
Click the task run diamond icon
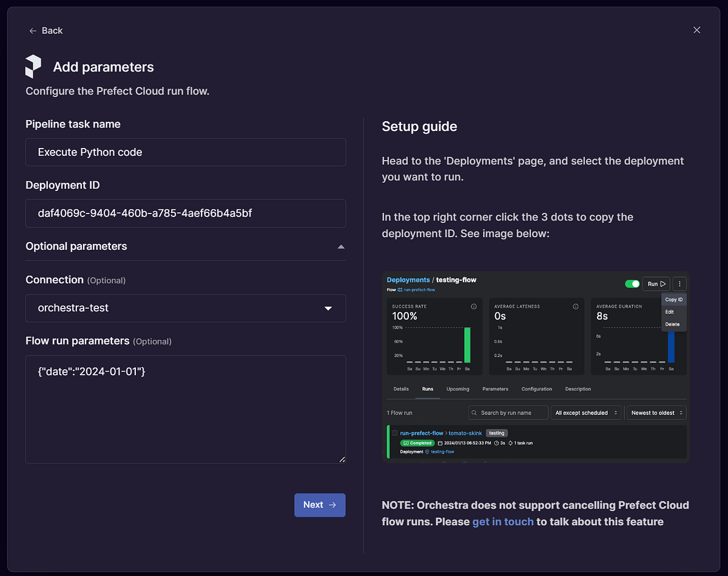[510, 443]
